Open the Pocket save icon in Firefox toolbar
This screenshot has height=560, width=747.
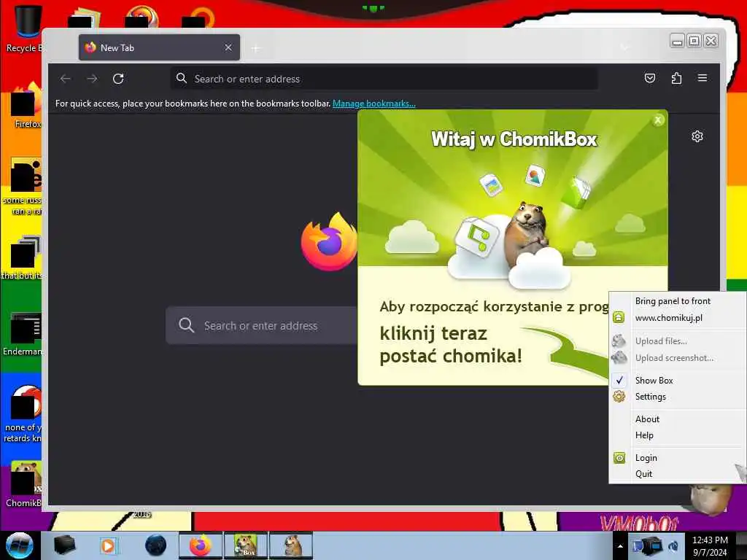[650, 78]
